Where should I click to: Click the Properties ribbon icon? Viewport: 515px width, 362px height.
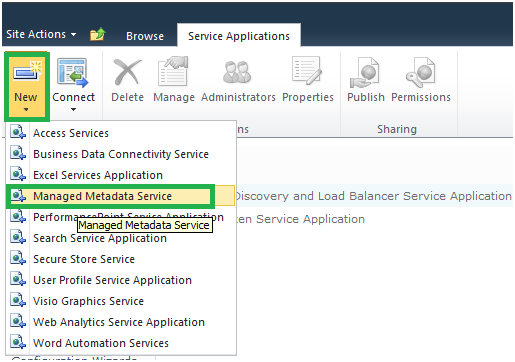307,71
